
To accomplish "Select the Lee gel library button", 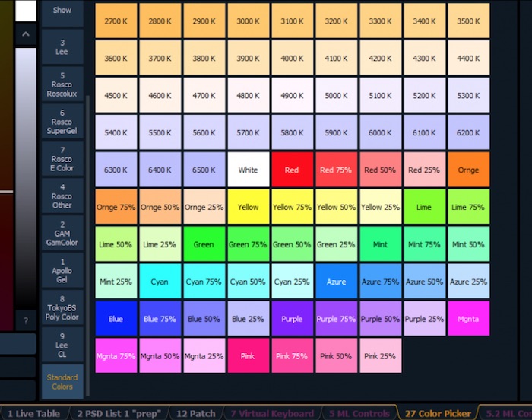I will pos(62,48).
